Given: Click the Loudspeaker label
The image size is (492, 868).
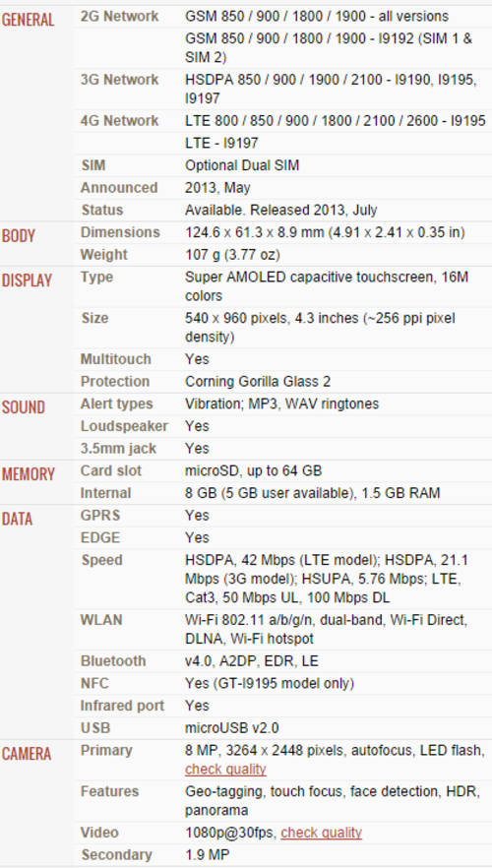Looking at the screenshot, I should pyautogui.click(x=124, y=426).
